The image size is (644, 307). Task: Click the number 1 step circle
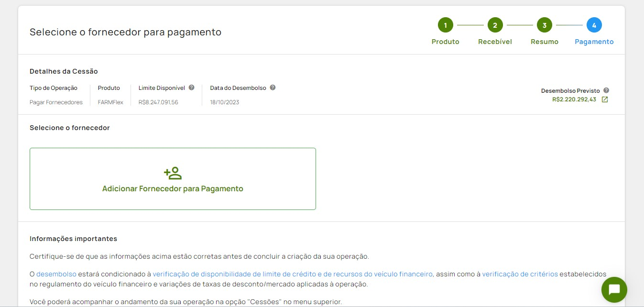[445, 25]
